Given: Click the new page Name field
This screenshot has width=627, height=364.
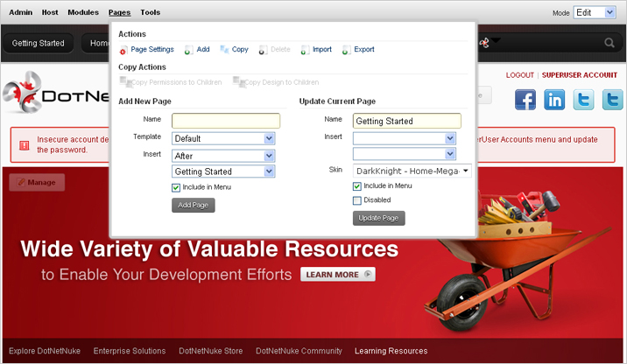Looking at the screenshot, I should (225, 121).
